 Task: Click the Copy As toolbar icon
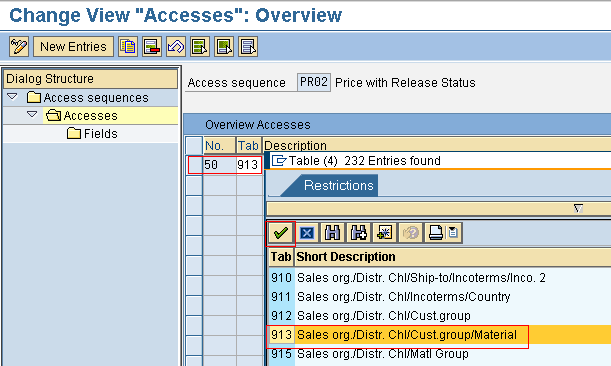128,47
